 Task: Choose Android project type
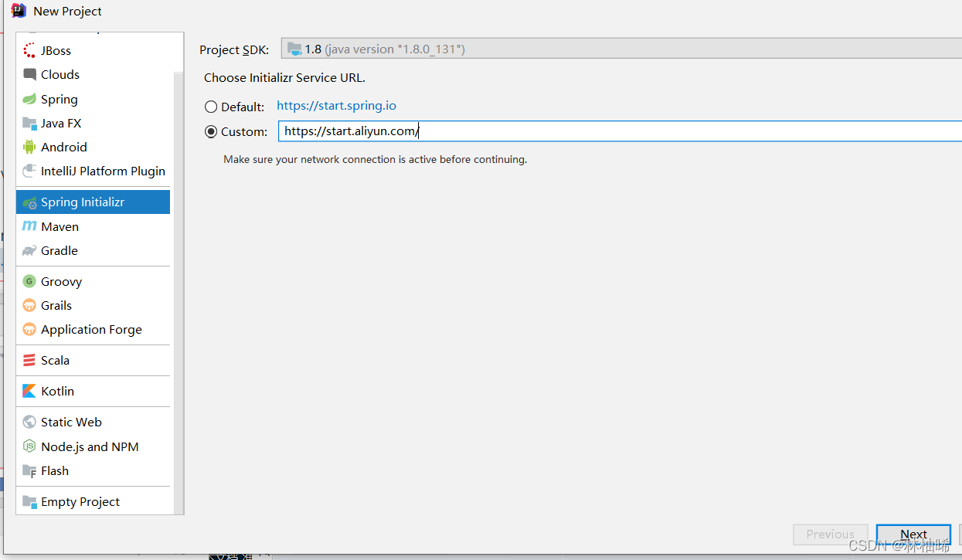coord(93,147)
